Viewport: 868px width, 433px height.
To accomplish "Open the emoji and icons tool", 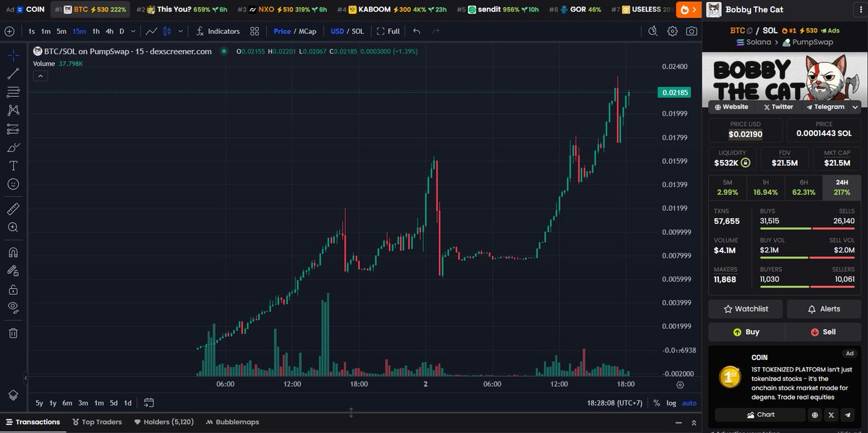I will 13,185.
